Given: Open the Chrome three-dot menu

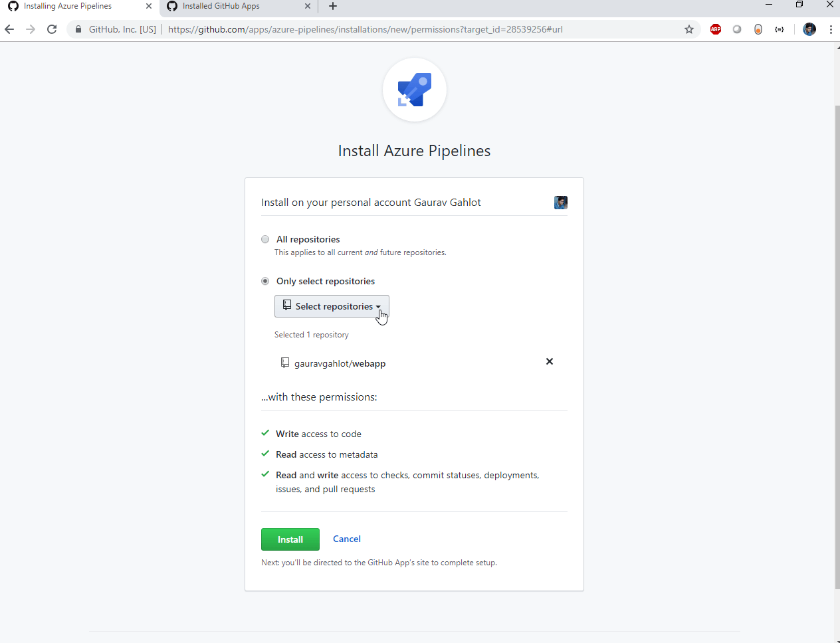Looking at the screenshot, I should coord(831,29).
